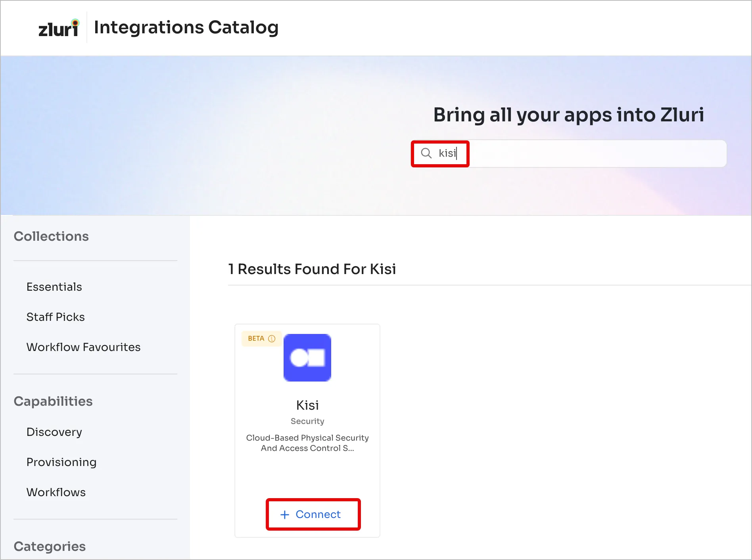
Task: Click the Integrations Catalog heading
Action: tap(186, 27)
